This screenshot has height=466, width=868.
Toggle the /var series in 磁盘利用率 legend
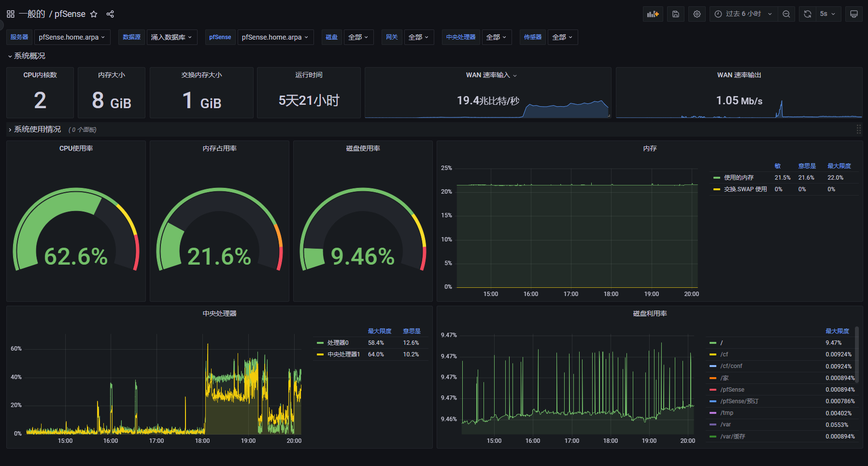coord(725,424)
